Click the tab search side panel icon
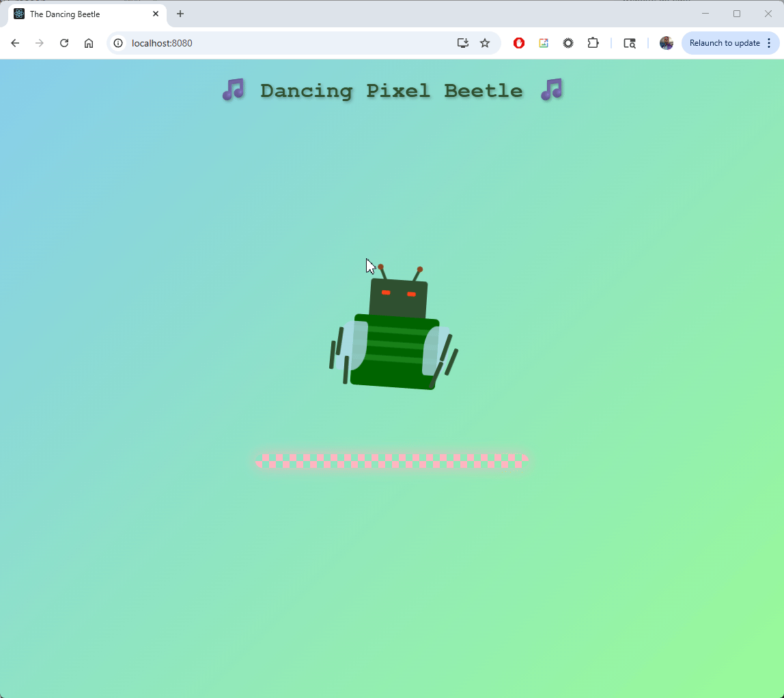The image size is (784, 698). (x=630, y=43)
